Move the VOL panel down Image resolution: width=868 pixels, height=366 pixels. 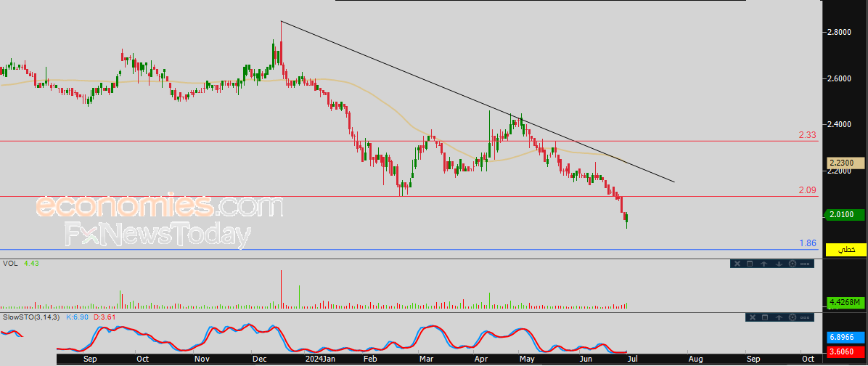(778, 264)
